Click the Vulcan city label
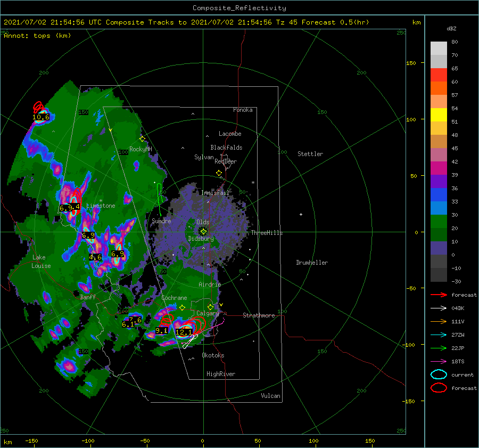Screen dimensions: 479x448 [271, 396]
